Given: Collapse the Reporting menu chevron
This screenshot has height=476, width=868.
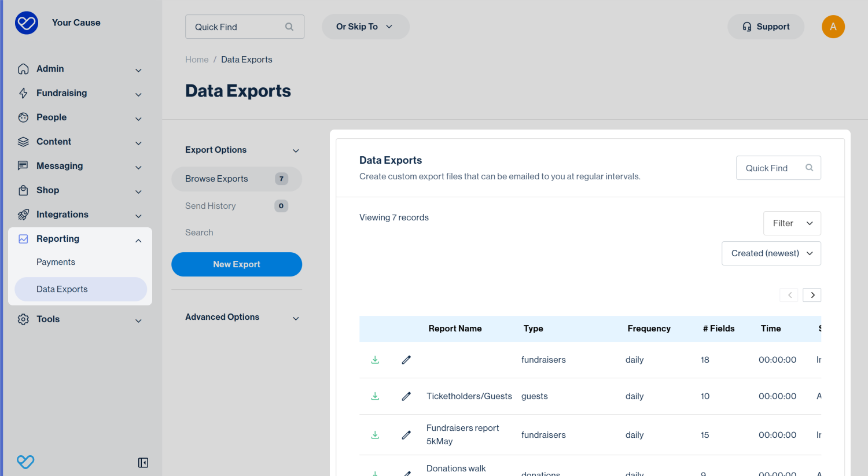Looking at the screenshot, I should tap(138, 240).
